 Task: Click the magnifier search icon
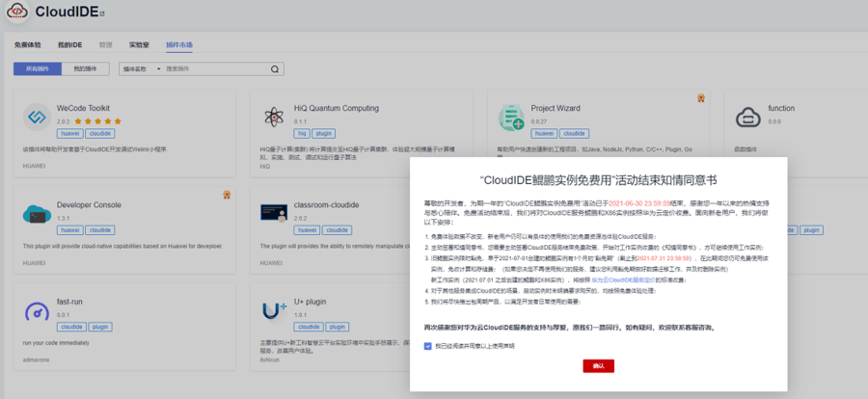[274, 69]
